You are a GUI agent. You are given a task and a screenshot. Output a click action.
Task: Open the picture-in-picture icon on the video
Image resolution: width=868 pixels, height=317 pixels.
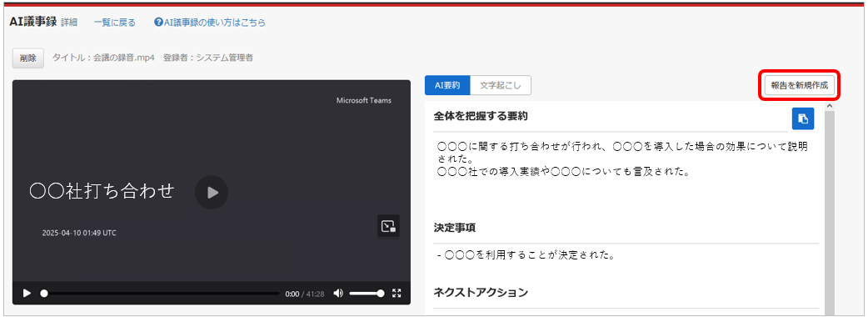click(389, 226)
